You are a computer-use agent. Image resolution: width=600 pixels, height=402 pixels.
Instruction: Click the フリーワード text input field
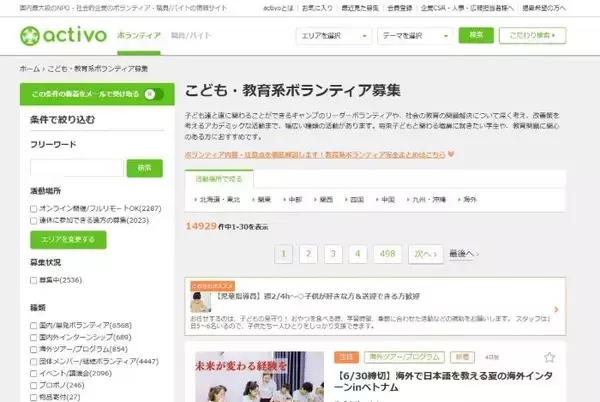[x=77, y=168]
